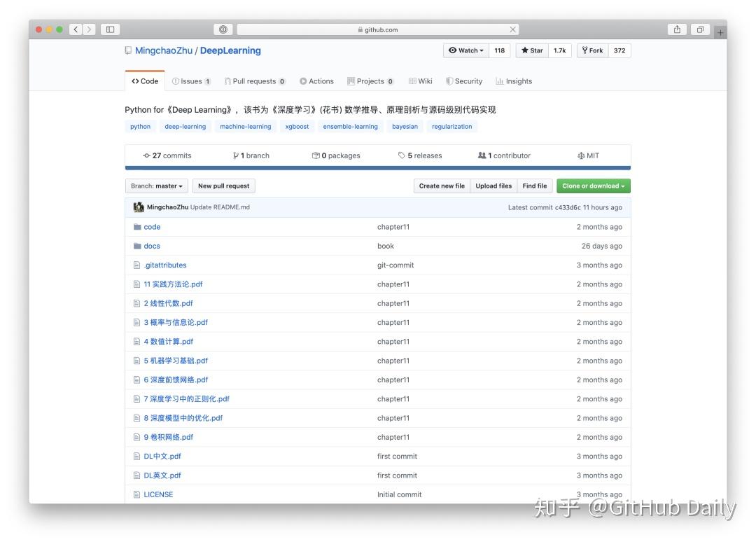The image size is (756, 542).
Task: Add a new tab with plus icon
Action: point(720,32)
